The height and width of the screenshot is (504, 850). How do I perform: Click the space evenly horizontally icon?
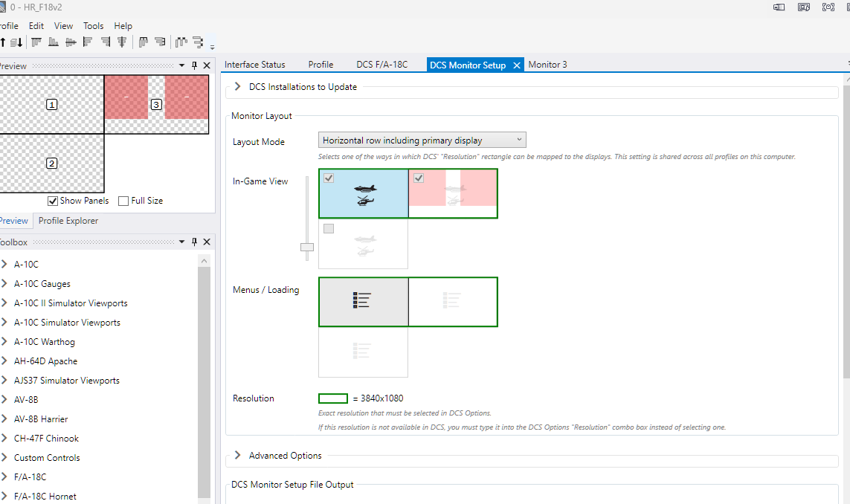(x=181, y=42)
